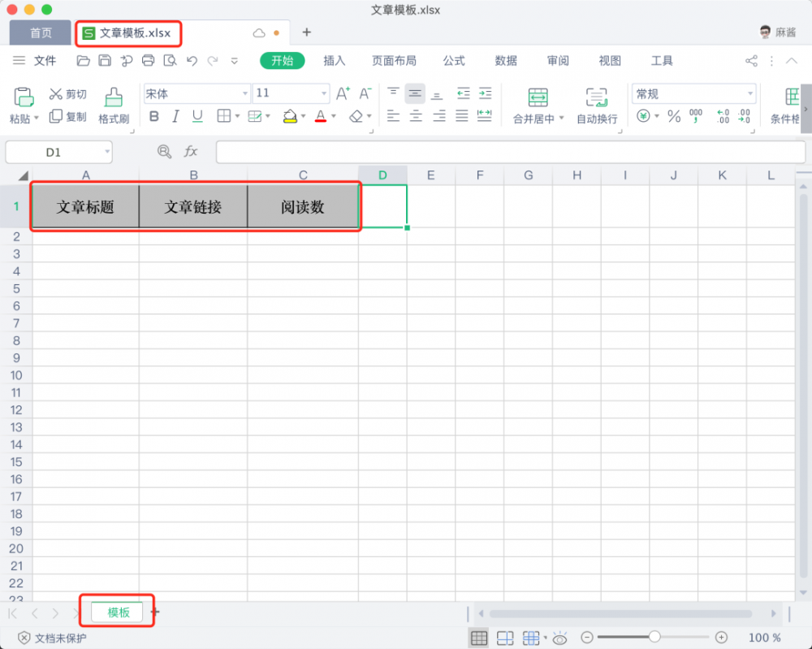Screen dimensions: 812x649
Task: Toggle bold formatting
Action: (153, 116)
